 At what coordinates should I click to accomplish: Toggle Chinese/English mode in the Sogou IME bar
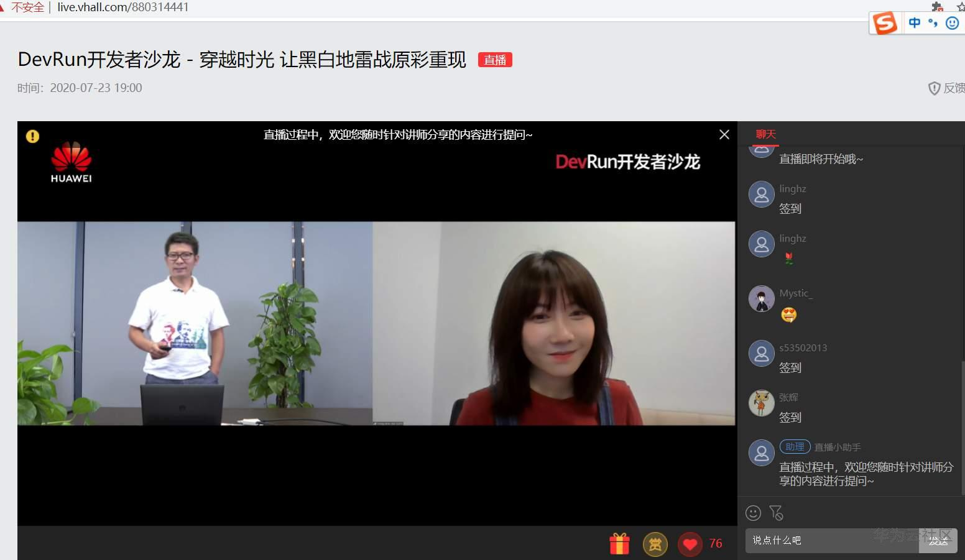[914, 23]
